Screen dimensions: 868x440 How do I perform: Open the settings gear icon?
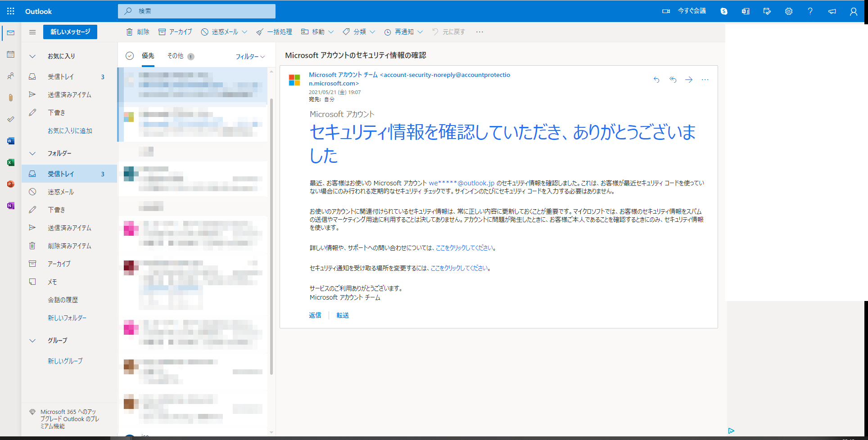pos(789,11)
